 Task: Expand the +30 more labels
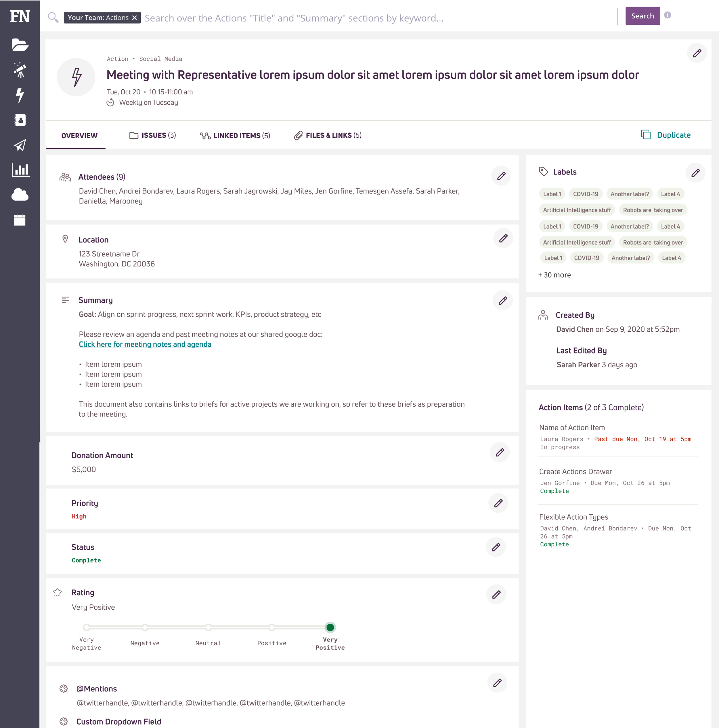[x=554, y=275]
